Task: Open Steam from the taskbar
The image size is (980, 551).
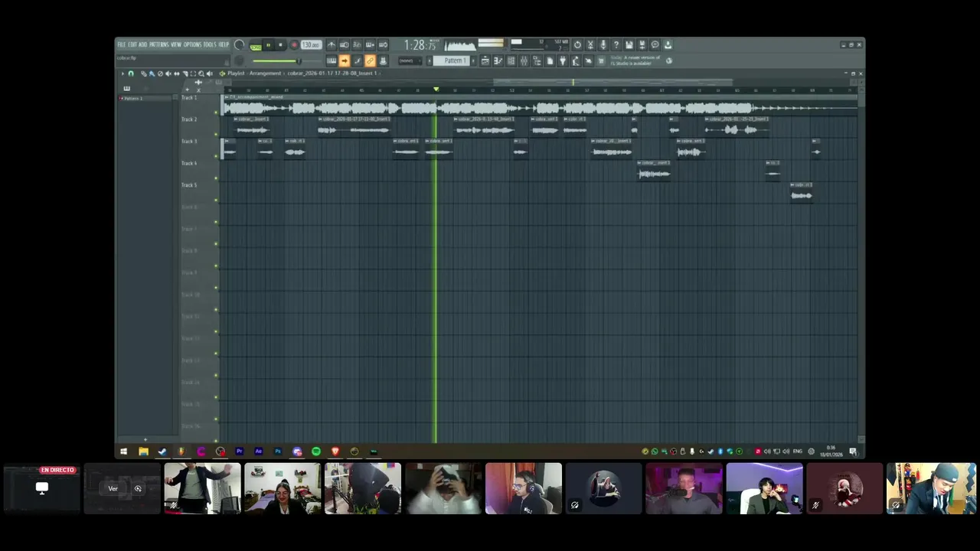Action: click(162, 452)
